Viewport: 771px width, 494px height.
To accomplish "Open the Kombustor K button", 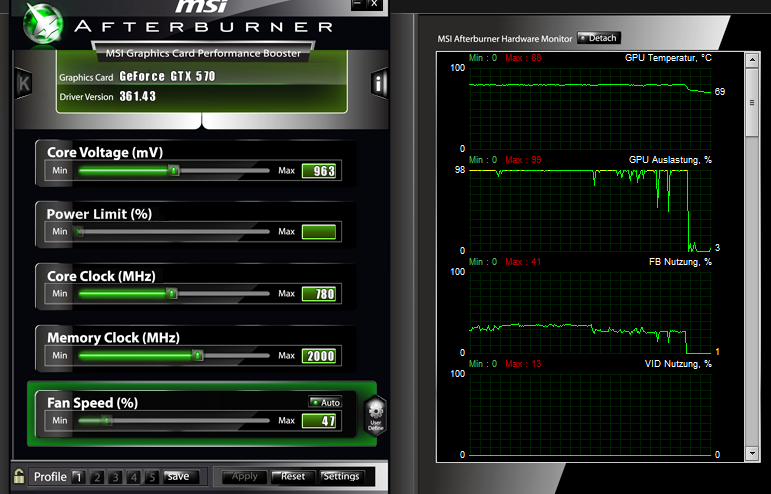I will coord(24,84).
